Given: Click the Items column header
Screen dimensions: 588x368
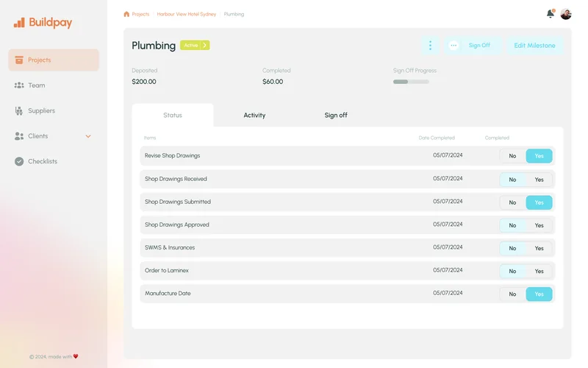Looking at the screenshot, I should pyautogui.click(x=150, y=138).
